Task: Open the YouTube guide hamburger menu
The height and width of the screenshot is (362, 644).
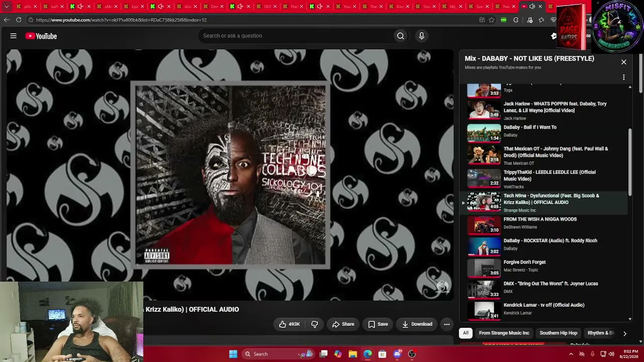Action: coord(14,36)
